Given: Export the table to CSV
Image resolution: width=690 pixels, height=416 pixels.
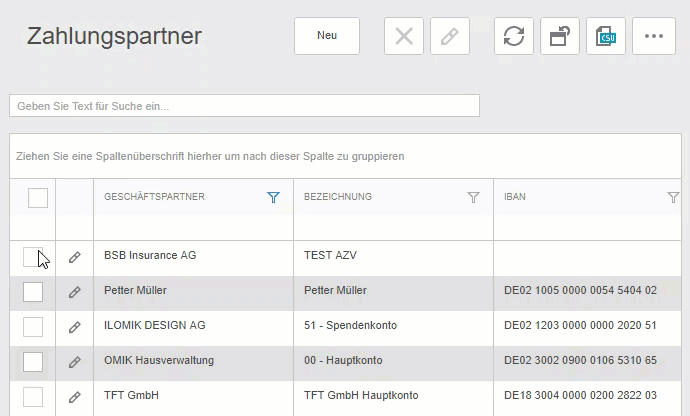Looking at the screenshot, I should [606, 37].
